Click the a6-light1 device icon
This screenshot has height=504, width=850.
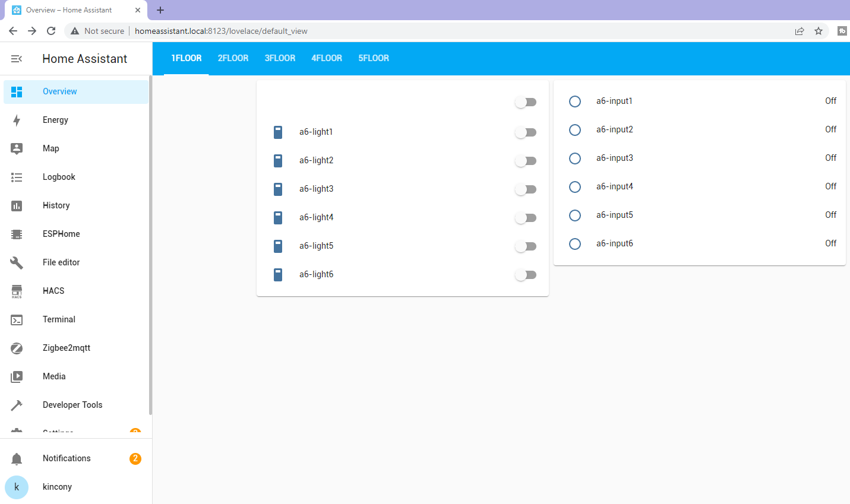[278, 132]
